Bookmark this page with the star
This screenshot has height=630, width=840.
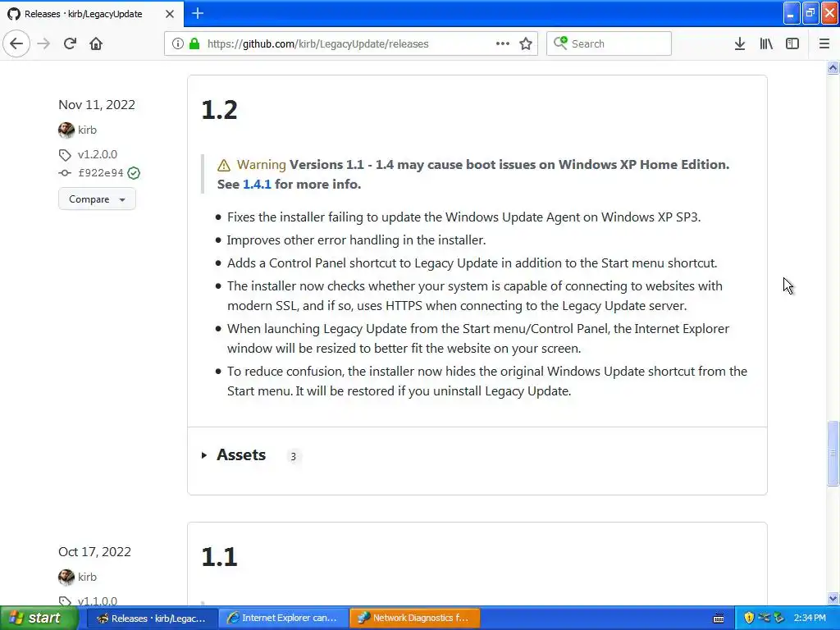(x=526, y=43)
